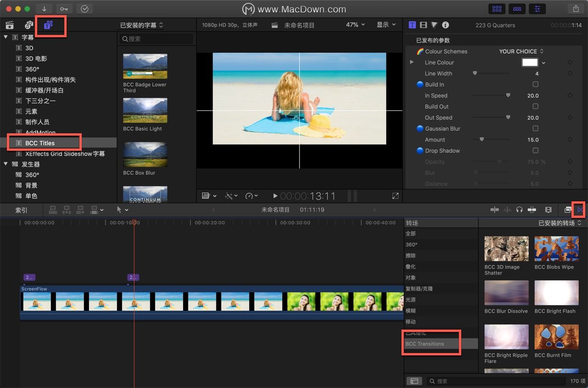Open the color inspector triangle icon
The height and width of the screenshot is (388, 588).
click(435, 25)
